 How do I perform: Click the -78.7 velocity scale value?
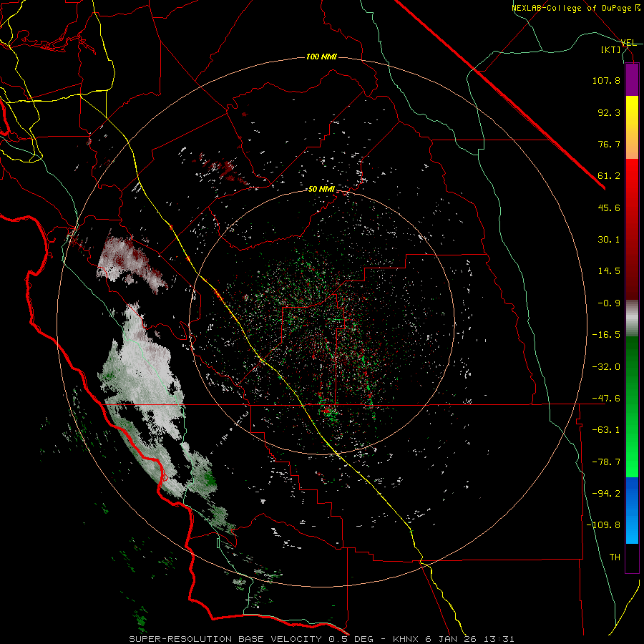pyautogui.click(x=606, y=462)
